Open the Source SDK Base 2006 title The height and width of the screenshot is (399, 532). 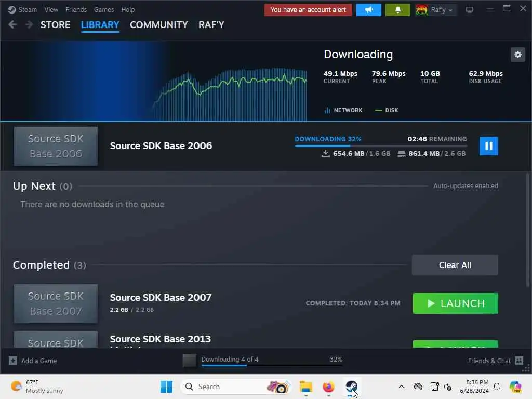pos(161,146)
